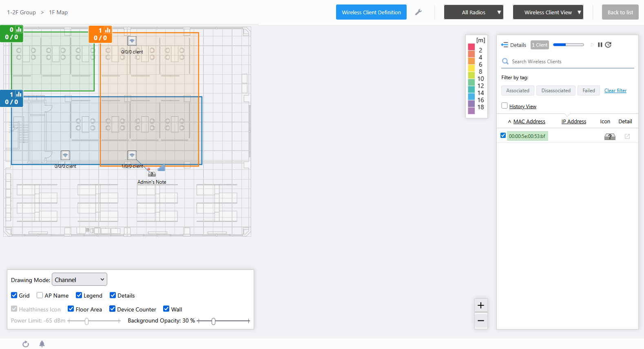Filter clients by Failed tag
644x349 pixels.
(588, 91)
